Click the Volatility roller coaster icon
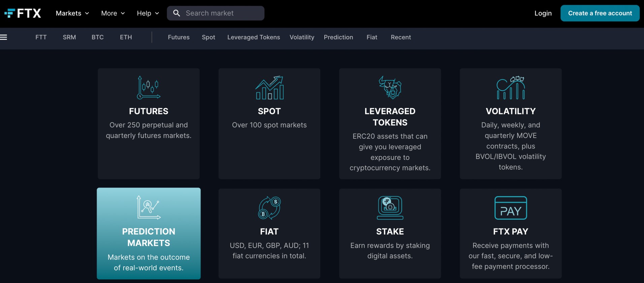 click(511, 87)
